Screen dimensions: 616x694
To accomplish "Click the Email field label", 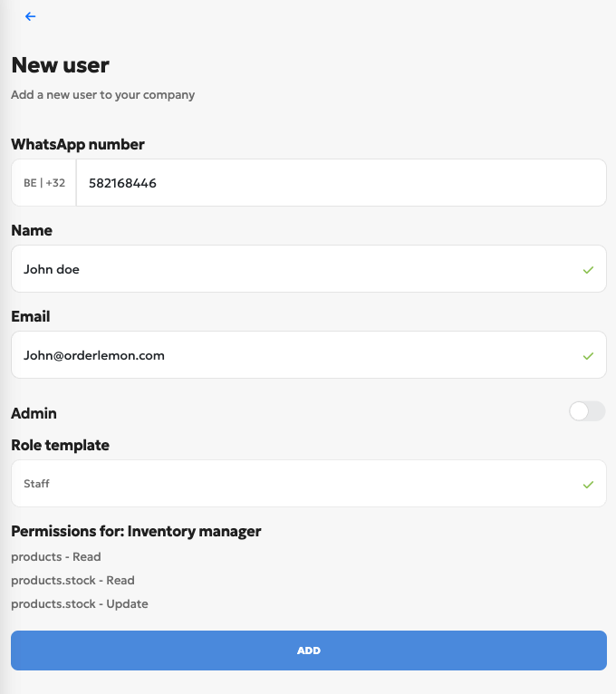I will pyautogui.click(x=31, y=317).
